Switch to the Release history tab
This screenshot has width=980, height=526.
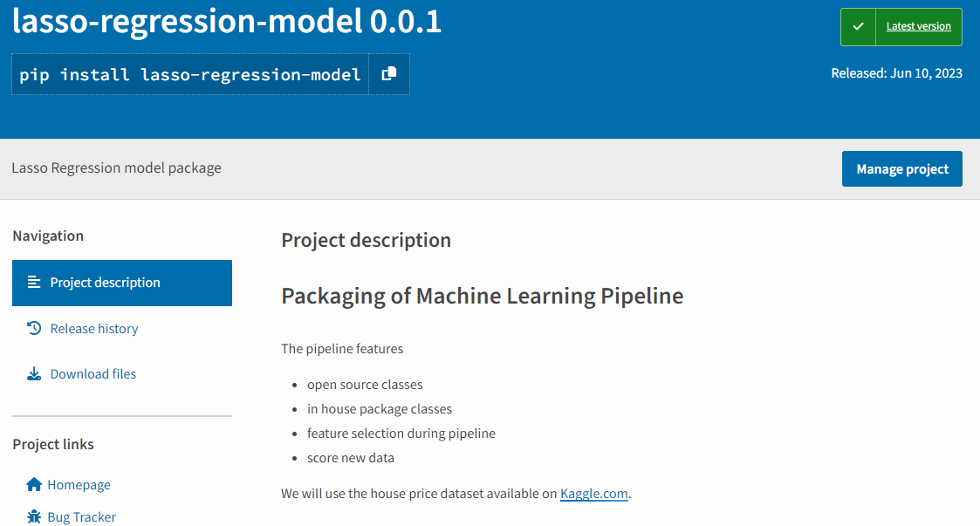[94, 329]
